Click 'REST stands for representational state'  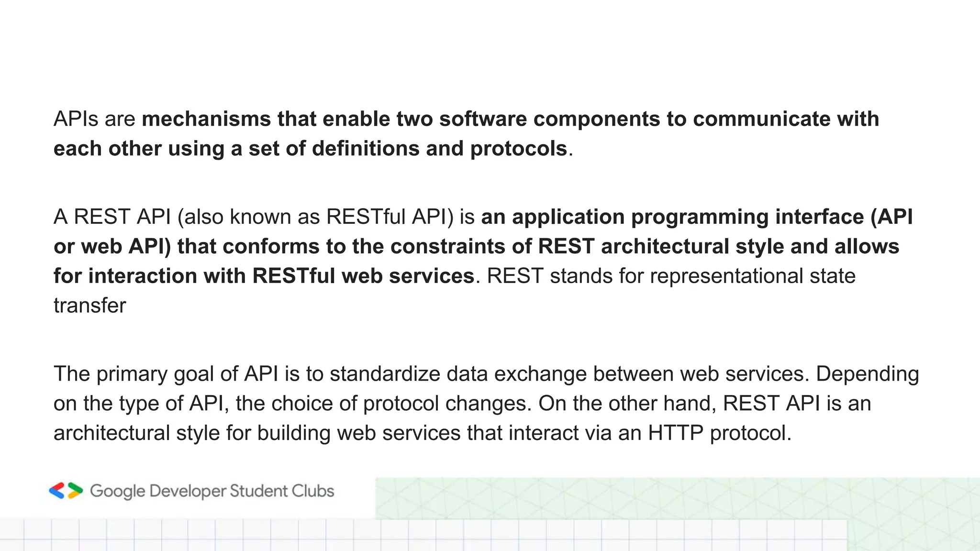(x=671, y=276)
